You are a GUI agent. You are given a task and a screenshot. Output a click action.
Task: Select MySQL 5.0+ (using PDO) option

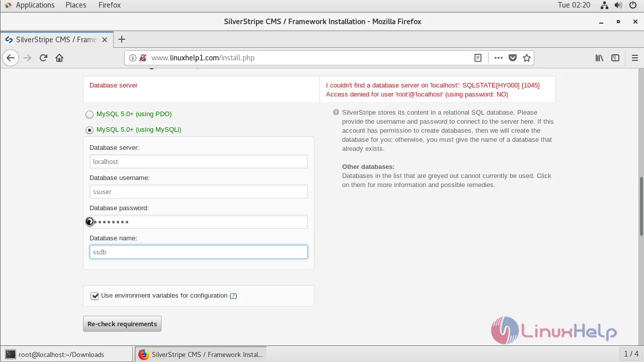[x=90, y=114]
